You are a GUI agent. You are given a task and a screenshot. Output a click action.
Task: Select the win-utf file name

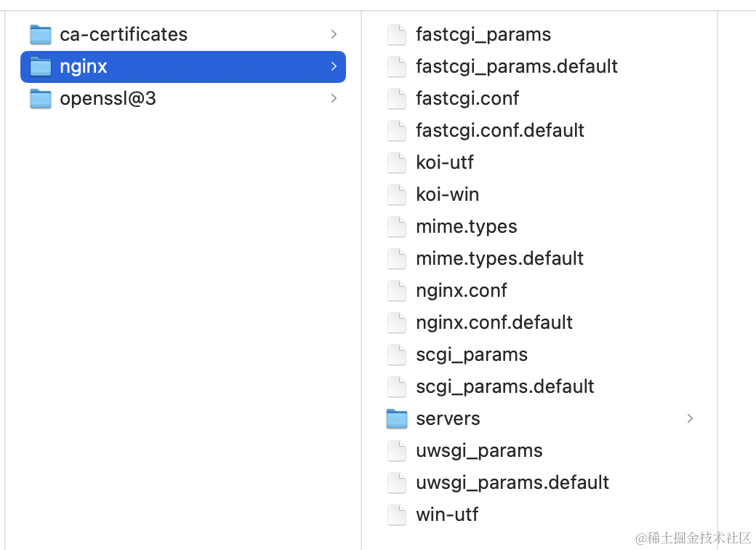tap(447, 515)
